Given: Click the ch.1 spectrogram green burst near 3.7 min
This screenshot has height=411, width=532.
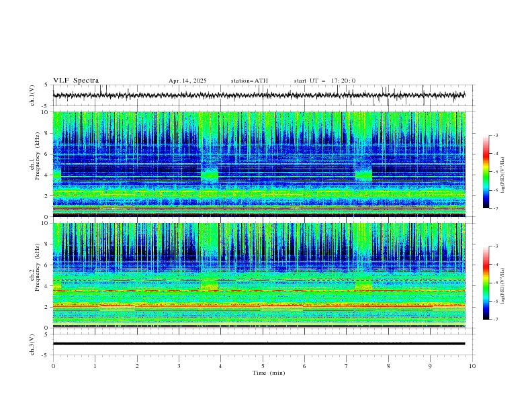Looking at the screenshot, I should click(210, 175).
